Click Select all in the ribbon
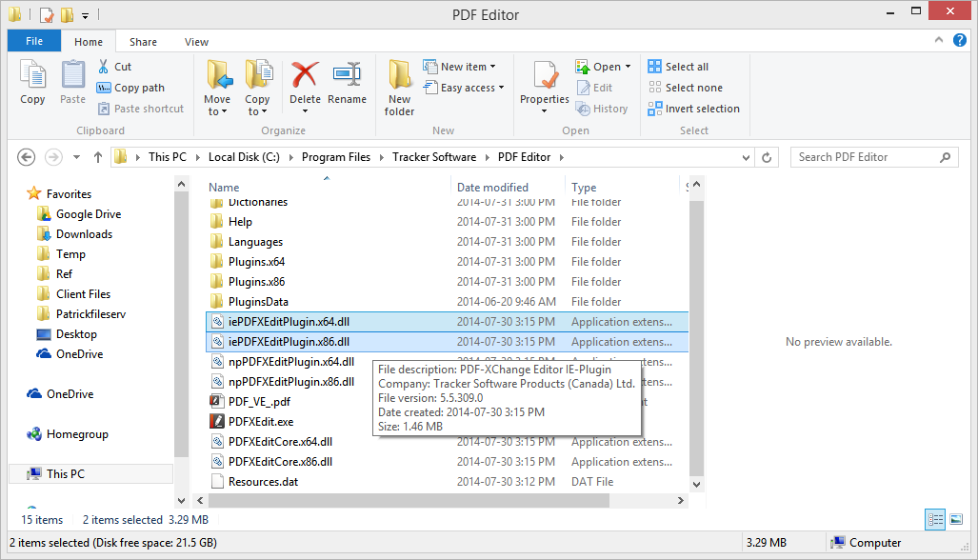This screenshot has height=560, width=978. pos(678,67)
